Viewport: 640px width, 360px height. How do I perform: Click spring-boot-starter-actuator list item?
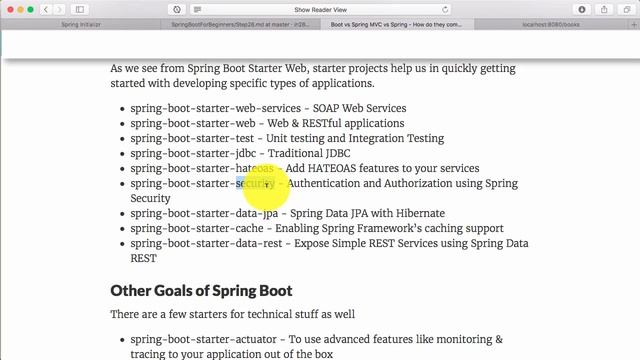(316, 347)
